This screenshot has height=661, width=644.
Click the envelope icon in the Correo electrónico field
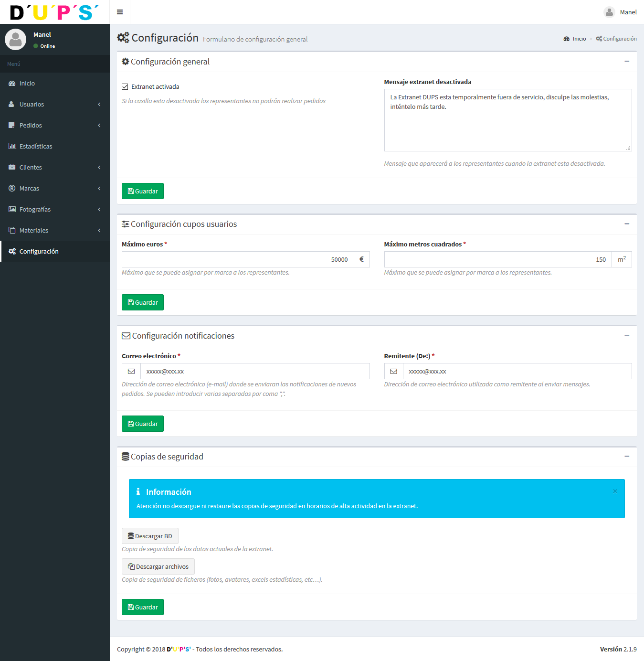point(131,371)
